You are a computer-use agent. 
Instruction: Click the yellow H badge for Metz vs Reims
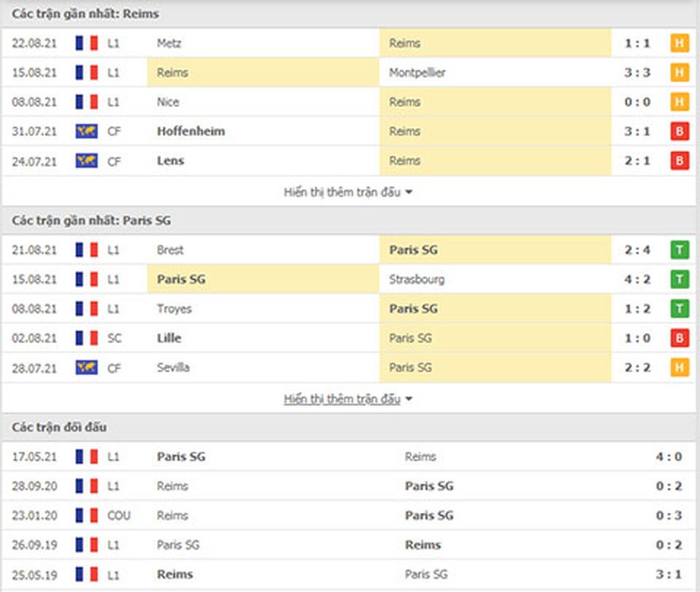tap(679, 43)
